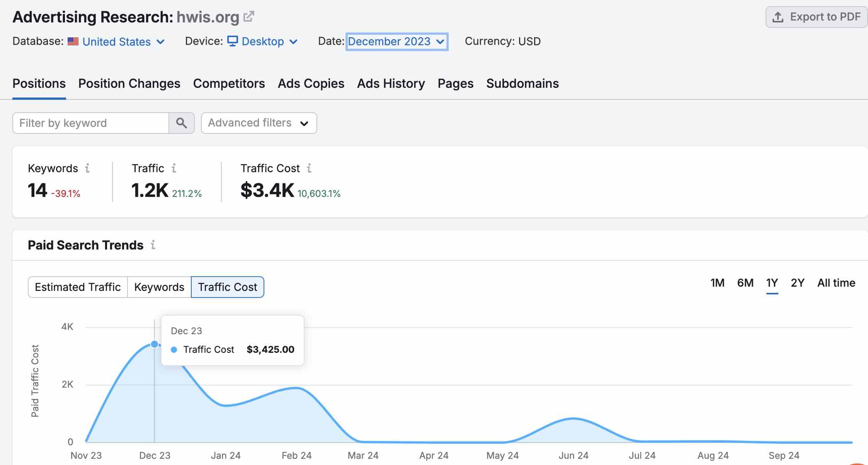Click the Dec 23 data point on chart
This screenshot has width=868, height=465.
(x=155, y=344)
